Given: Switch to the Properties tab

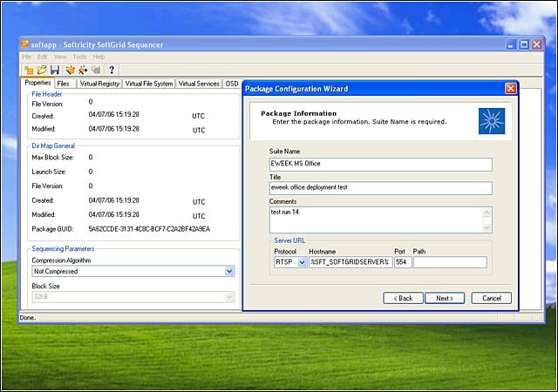Looking at the screenshot, I should [x=37, y=83].
